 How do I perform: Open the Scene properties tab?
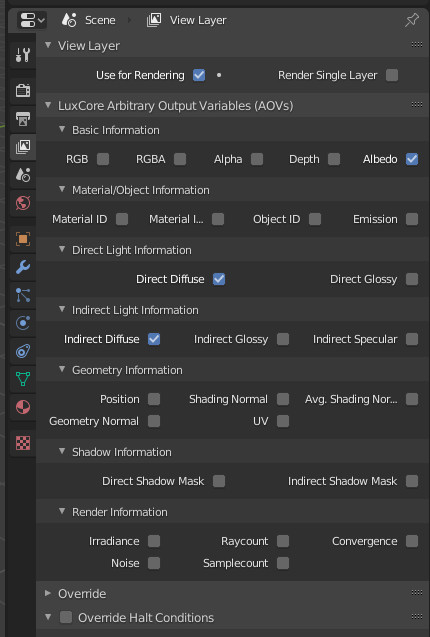[x=23, y=175]
